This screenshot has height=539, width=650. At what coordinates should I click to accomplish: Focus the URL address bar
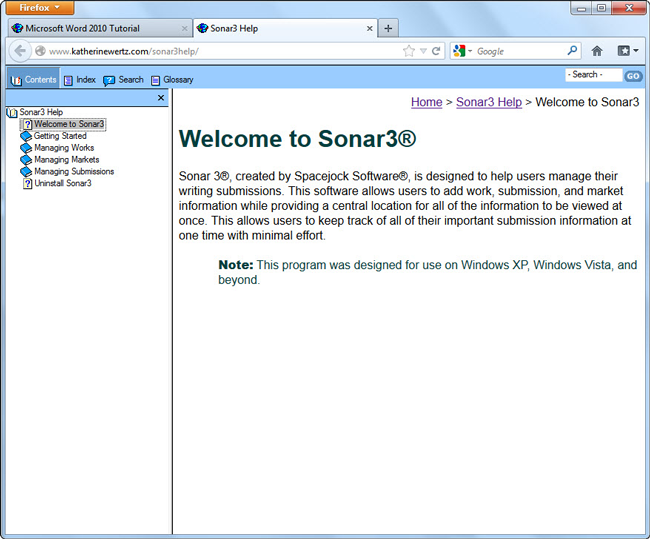click(x=224, y=51)
